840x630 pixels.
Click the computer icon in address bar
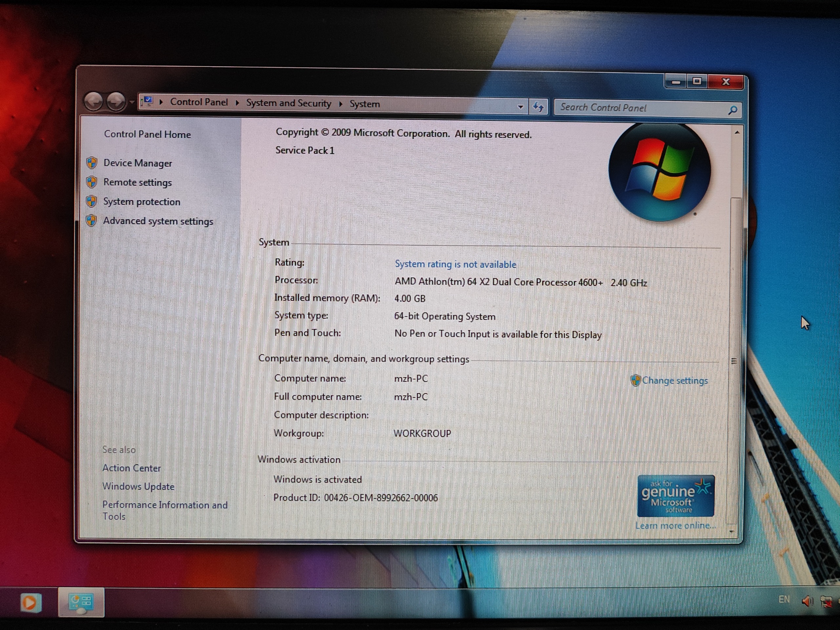click(147, 101)
